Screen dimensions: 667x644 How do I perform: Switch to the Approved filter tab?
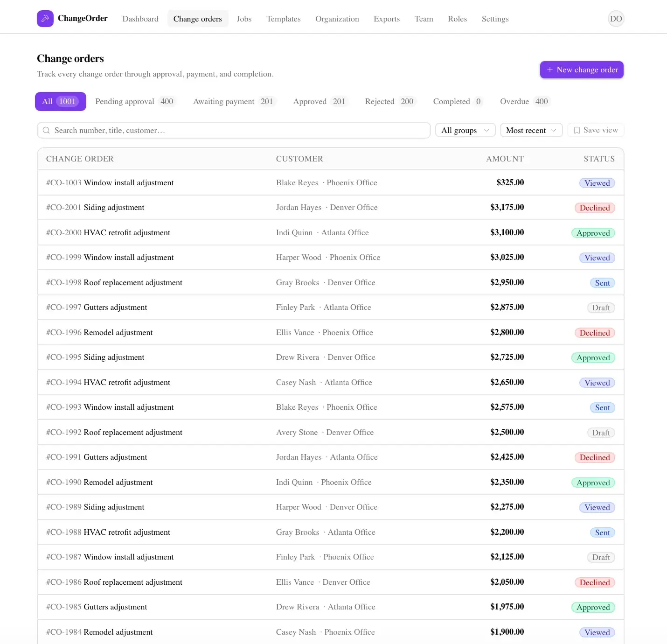coord(320,101)
